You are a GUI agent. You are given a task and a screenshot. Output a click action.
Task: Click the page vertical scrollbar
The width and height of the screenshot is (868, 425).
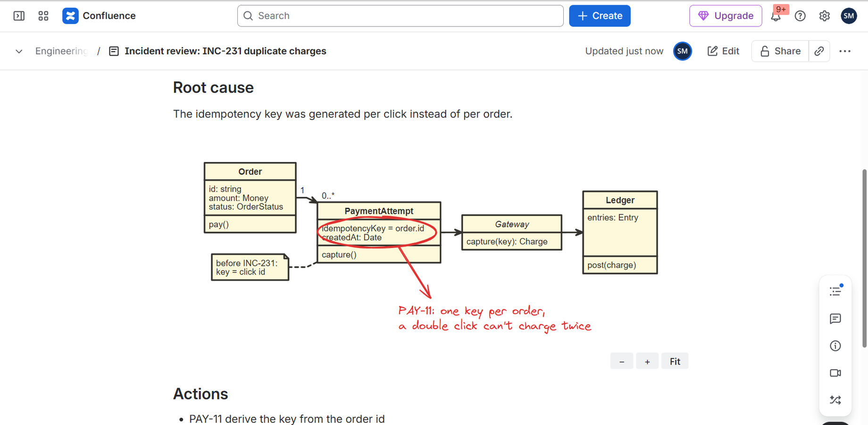864,258
